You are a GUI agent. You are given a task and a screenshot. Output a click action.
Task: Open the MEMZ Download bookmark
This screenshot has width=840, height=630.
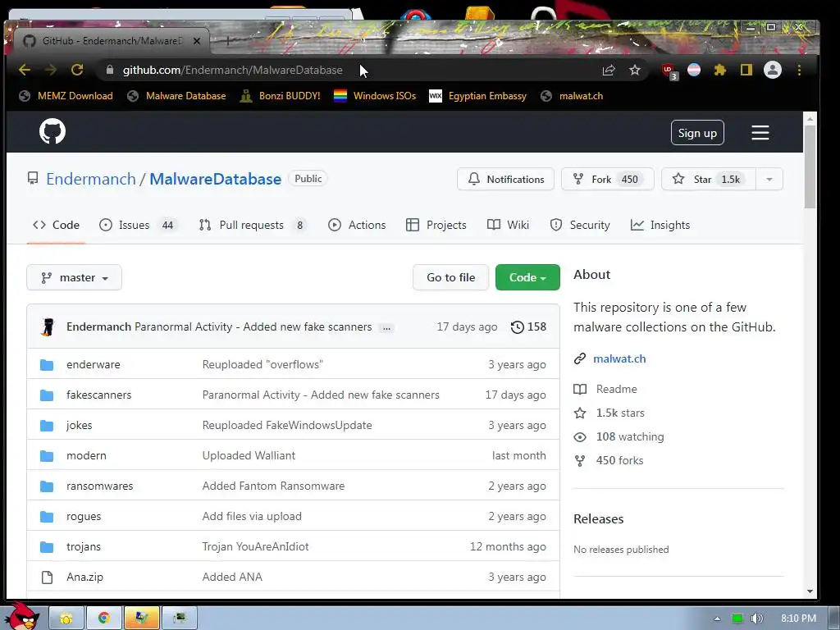click(66, 96)
